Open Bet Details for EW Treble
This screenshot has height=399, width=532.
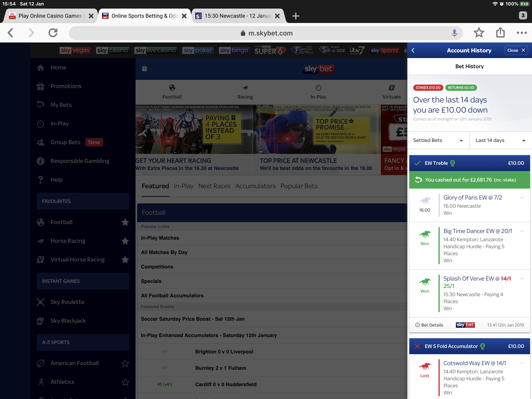tap(429, 325)
